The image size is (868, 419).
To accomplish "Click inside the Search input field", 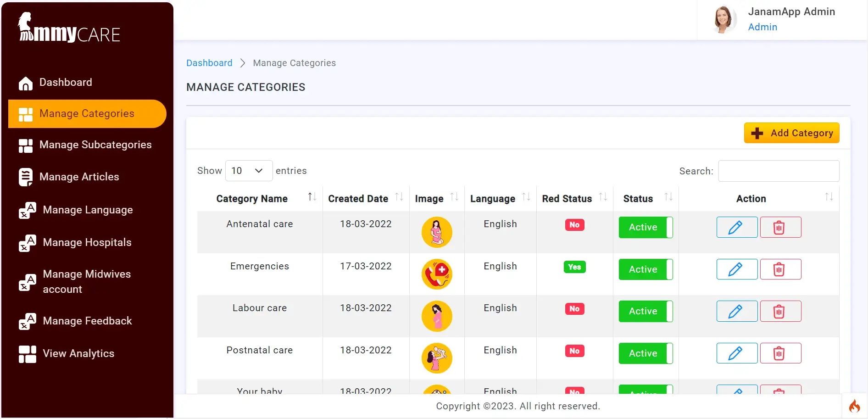I will click(779, 171).
